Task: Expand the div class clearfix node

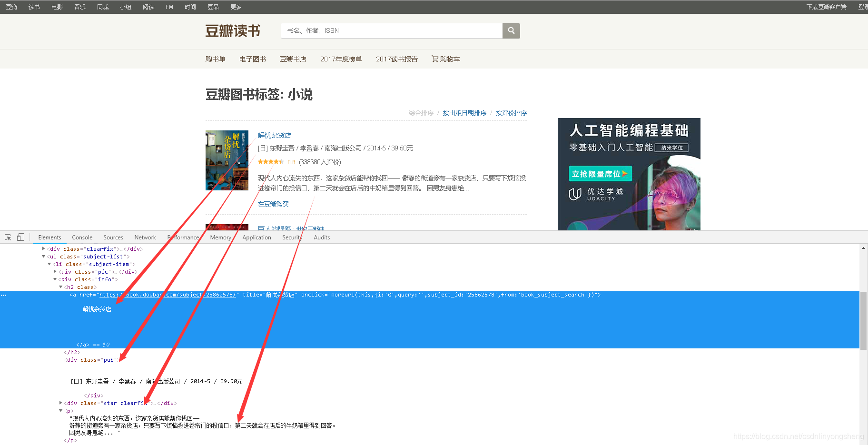Action: [44, 248]
